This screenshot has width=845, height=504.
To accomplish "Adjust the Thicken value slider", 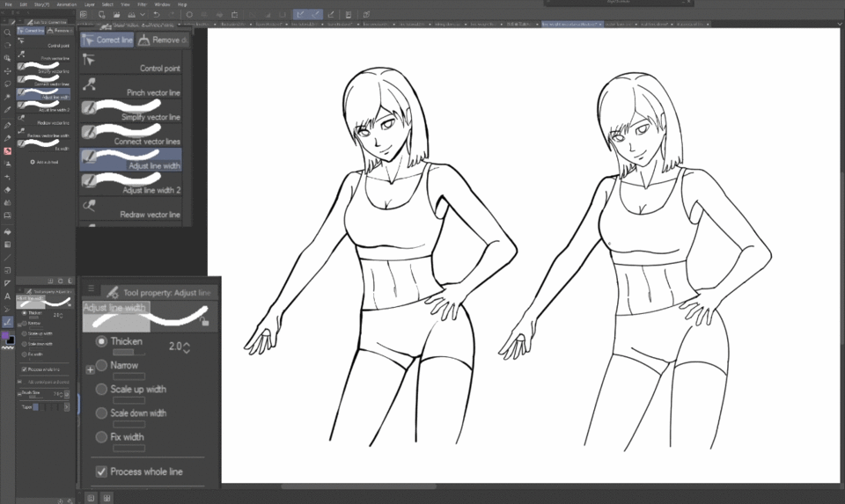I will [x=129, y=352].
